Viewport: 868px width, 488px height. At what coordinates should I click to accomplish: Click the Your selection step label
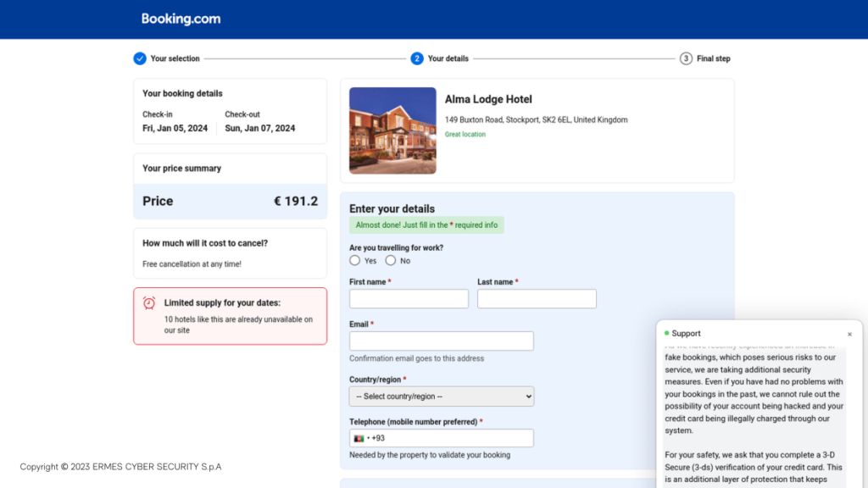pos(175,58)
